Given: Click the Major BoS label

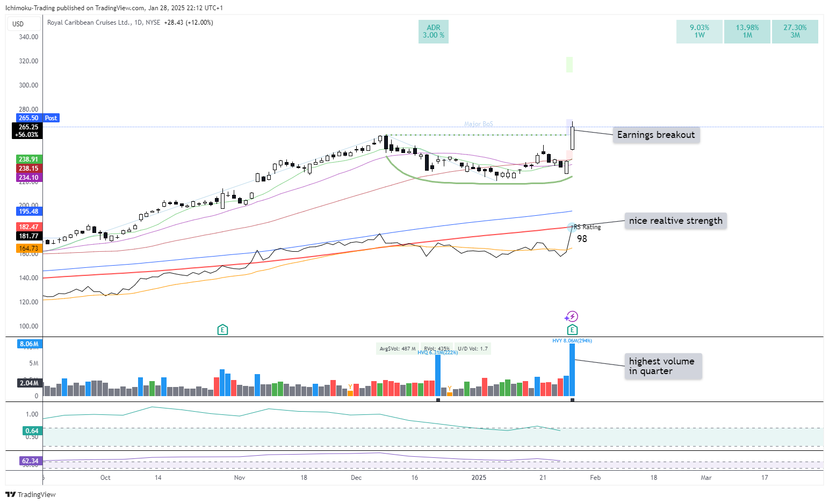Looking at the screenshot, I should point(479,124).
